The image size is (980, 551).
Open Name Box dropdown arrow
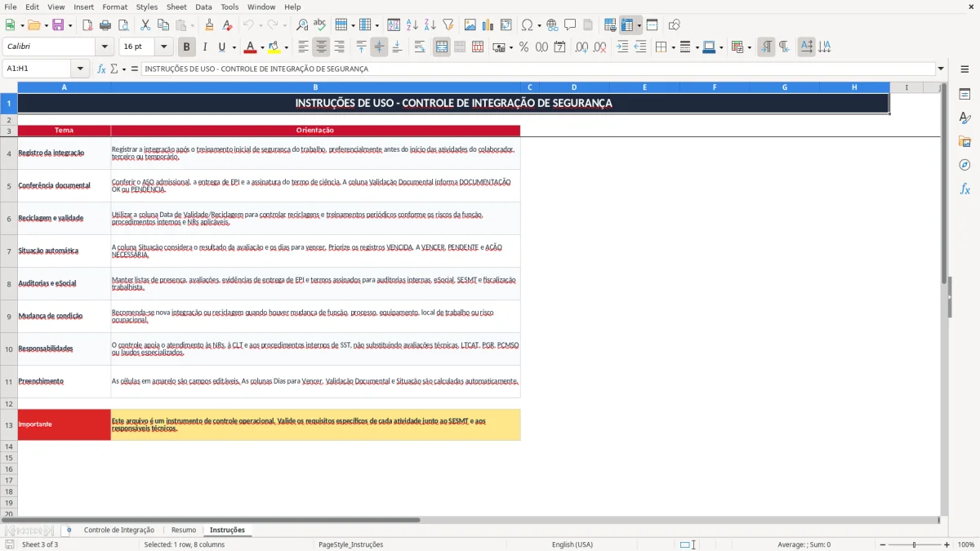pyautogui.click(x=80, y=69)
